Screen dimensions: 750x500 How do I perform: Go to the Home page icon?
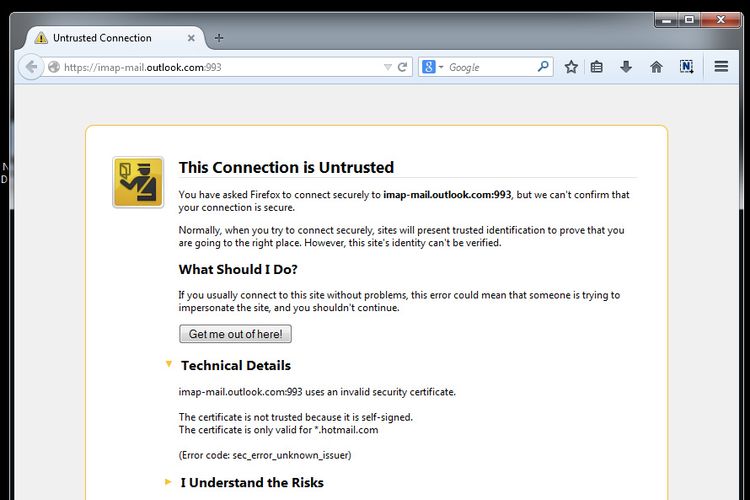[656, 67]
